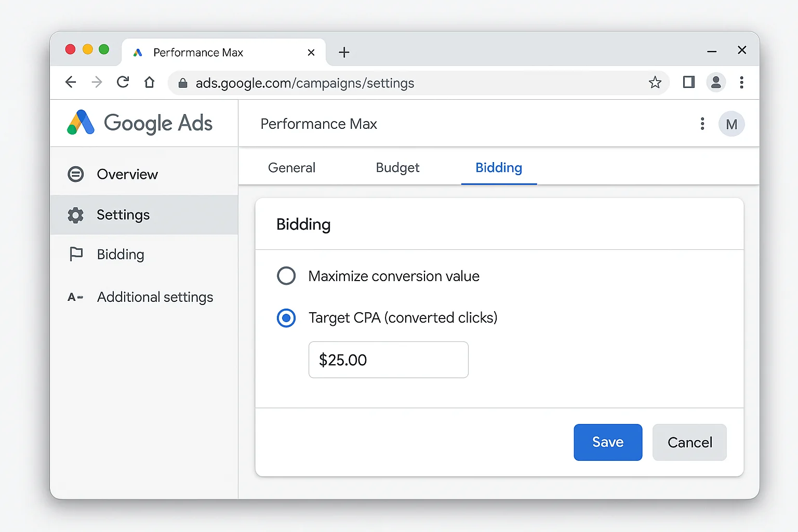
Task: Click the M account avatar
Action: (731, 124)
